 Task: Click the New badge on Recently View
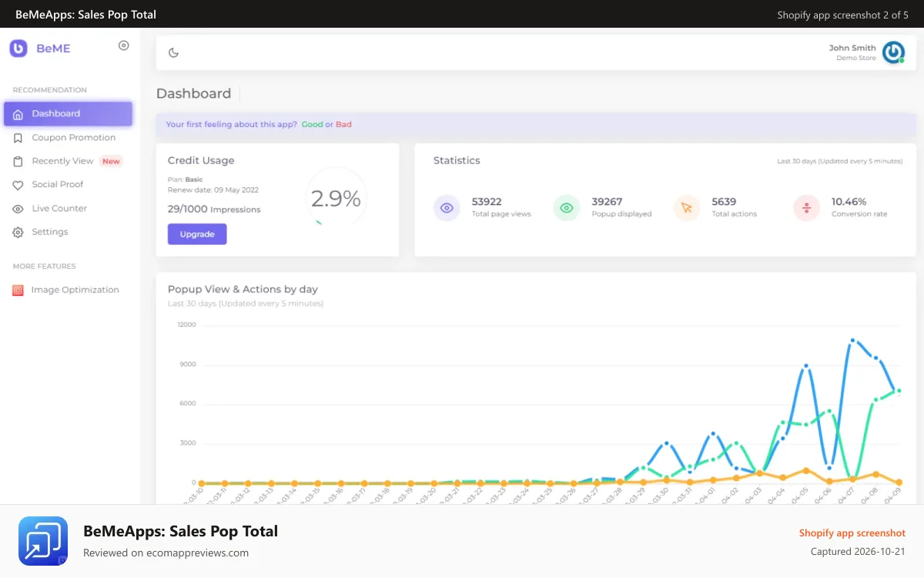(x=112, y=162)
